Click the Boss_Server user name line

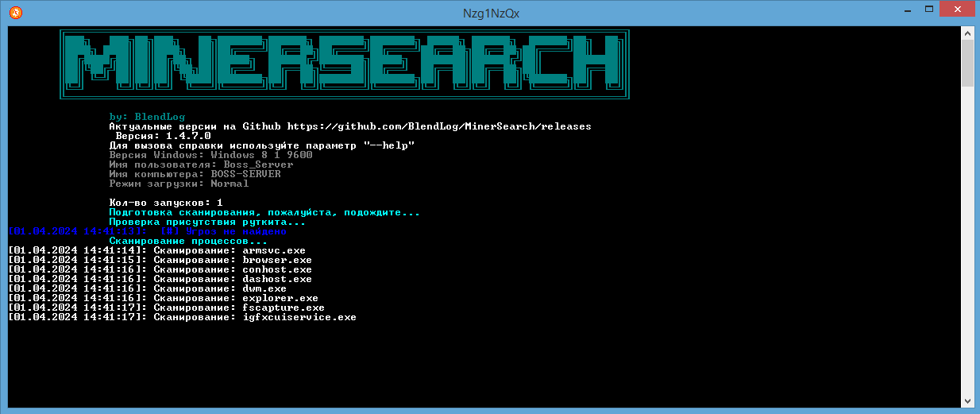[x=201, y=164]
